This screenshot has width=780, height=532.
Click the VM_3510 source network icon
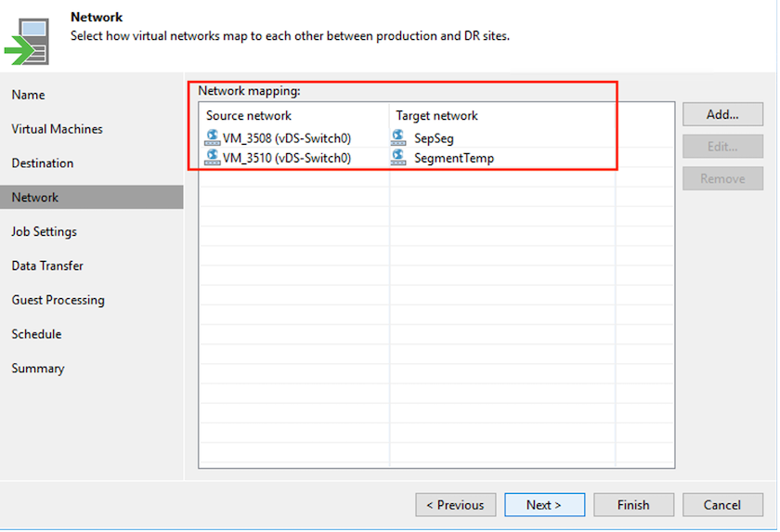coord(212,158)
